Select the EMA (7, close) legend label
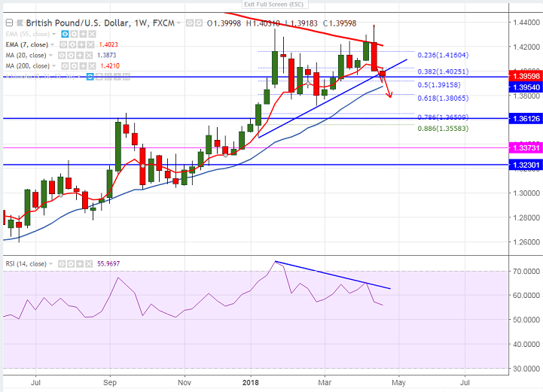 click(x=26, y=44)
